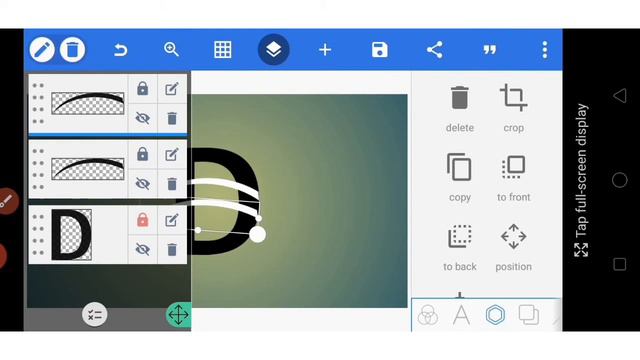The height and width of the screenshot is (360, 640).
Task: Add a new element with plus icon
Action: [x=325, y=50]
